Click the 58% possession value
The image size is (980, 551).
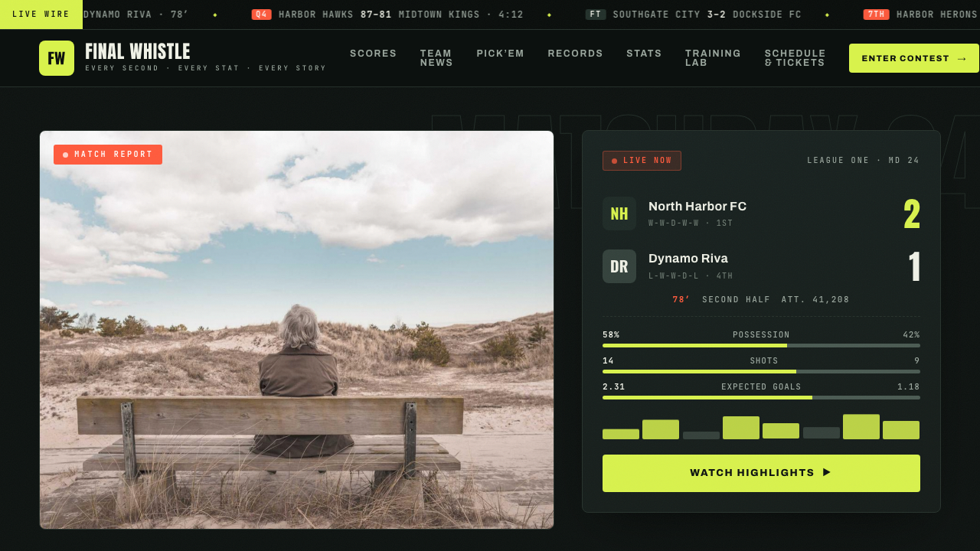[x=611, y=335]
